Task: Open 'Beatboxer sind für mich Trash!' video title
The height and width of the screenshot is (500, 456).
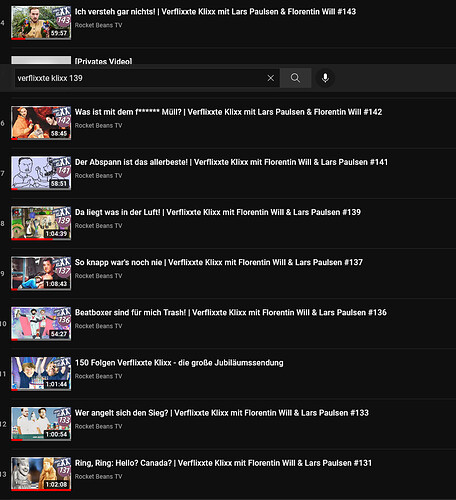Action: pyautogui.click(x=231, y=313)
